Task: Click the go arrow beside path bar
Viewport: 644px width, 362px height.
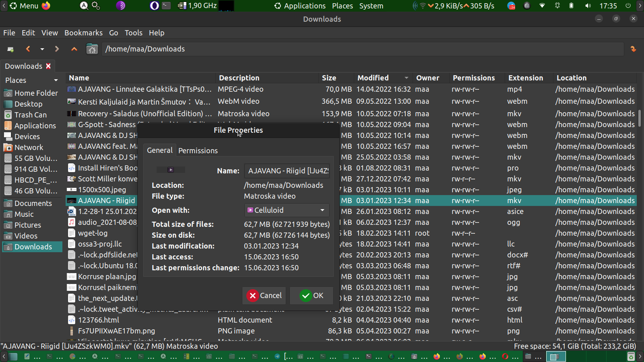Action: (633, 49)
